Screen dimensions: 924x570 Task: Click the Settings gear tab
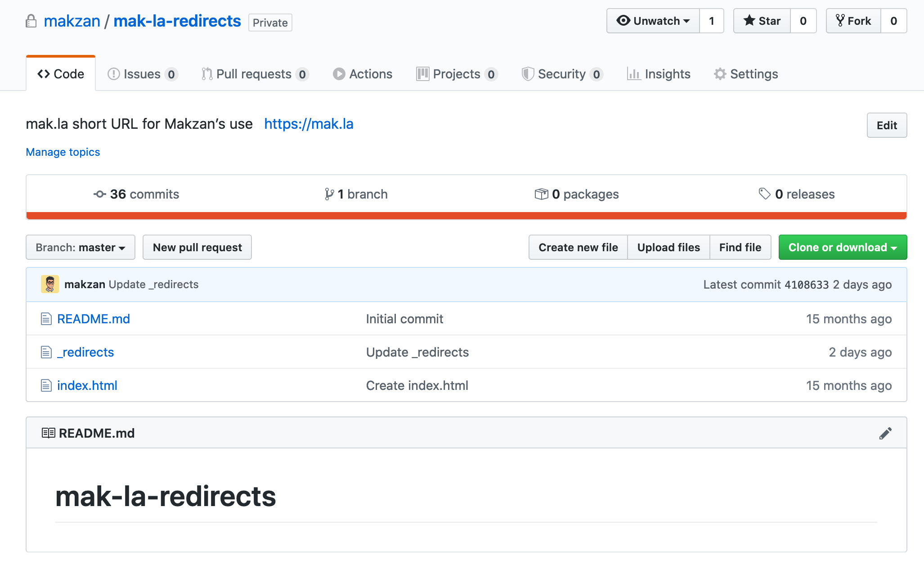point(746,74)
